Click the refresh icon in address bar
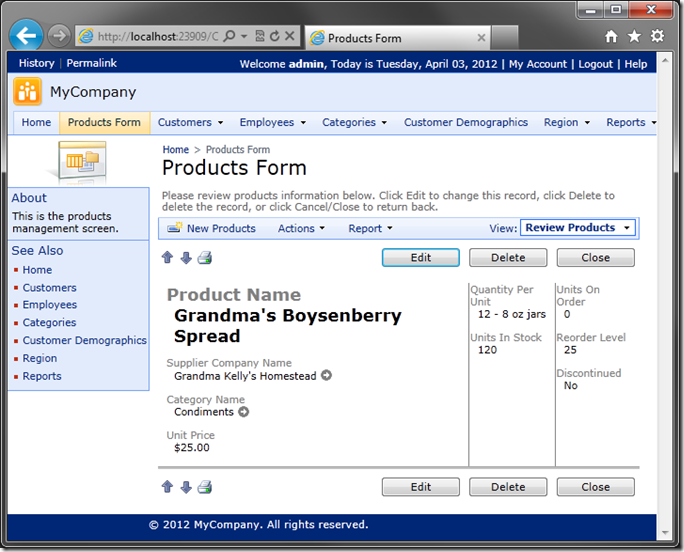Image resolution: width=684 pixels, height=552 pixels. [x=274, y=36]
